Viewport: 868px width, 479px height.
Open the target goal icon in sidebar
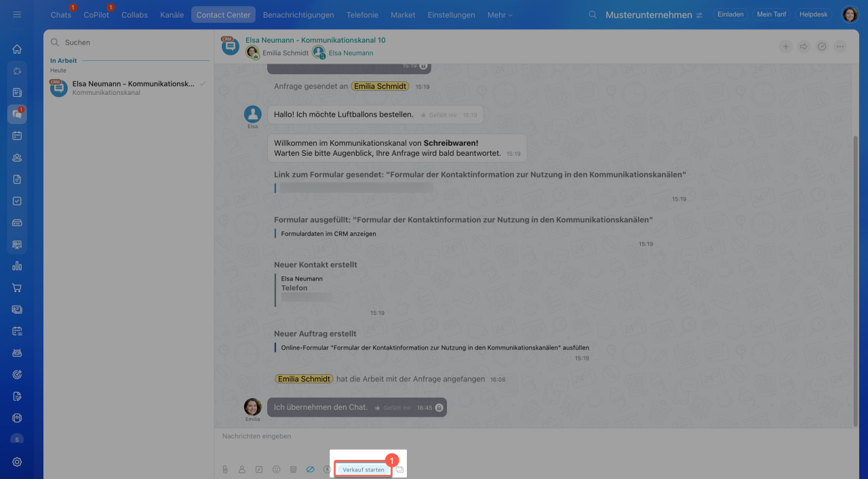pyautogui.click(x=17, y=375)
